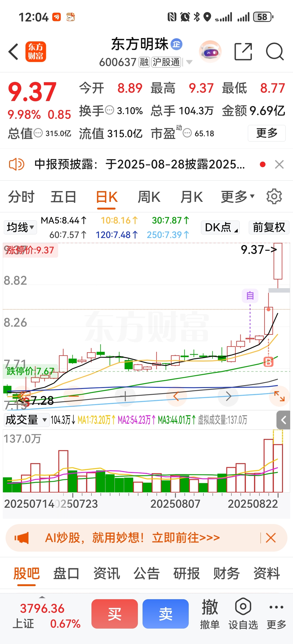
Task: Open the 均线 indicator dropdown
Action: (20, 227)
